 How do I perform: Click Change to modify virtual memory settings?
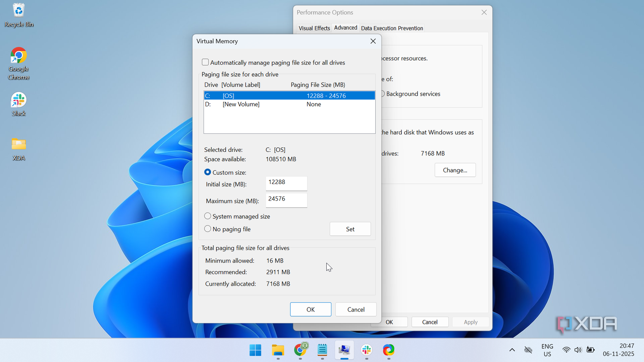455,170
